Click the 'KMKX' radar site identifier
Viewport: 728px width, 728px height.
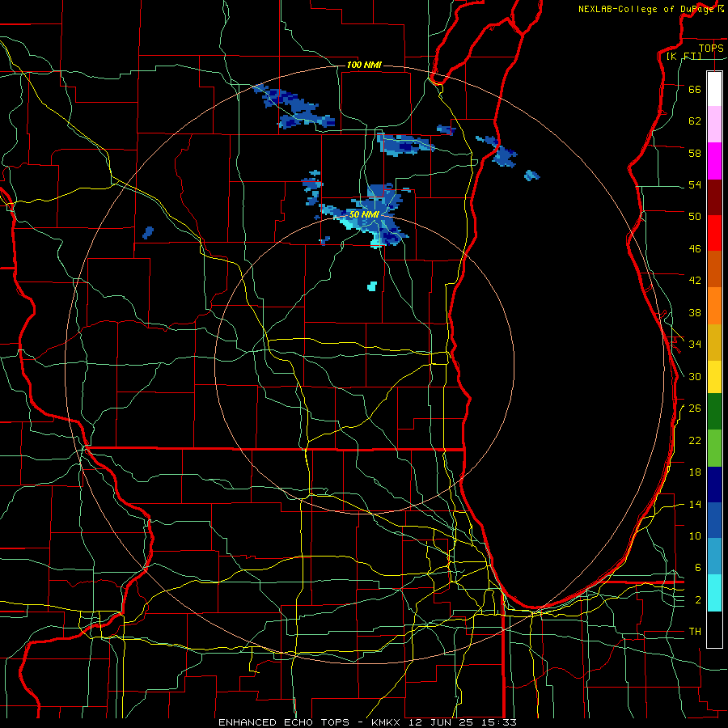click(387, 722)
